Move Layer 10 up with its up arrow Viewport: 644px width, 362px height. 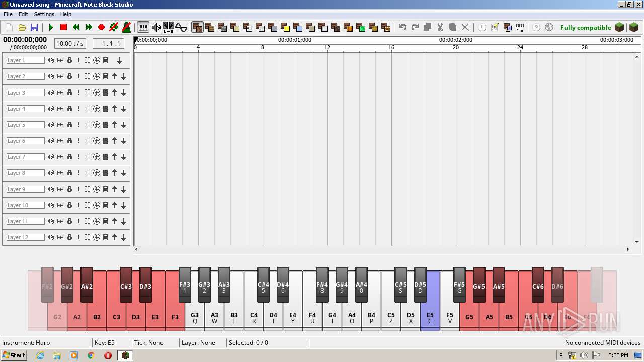pos(114,205)
